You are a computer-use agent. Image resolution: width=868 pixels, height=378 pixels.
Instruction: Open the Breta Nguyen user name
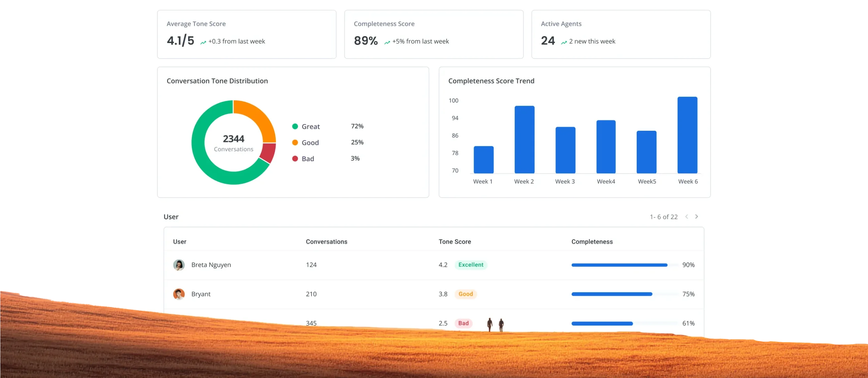coord(211,265)
